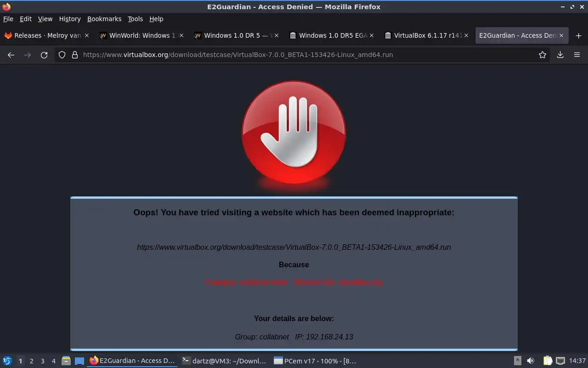Switch to workspace 1
This screenshot has width=588, height=368.
(20, 361)
